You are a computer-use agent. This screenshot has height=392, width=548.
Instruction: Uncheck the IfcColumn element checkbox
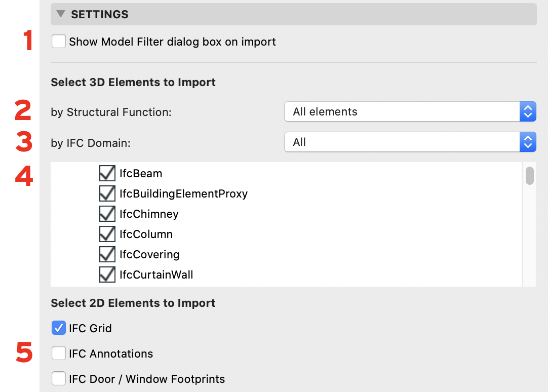tap(107, 234)
